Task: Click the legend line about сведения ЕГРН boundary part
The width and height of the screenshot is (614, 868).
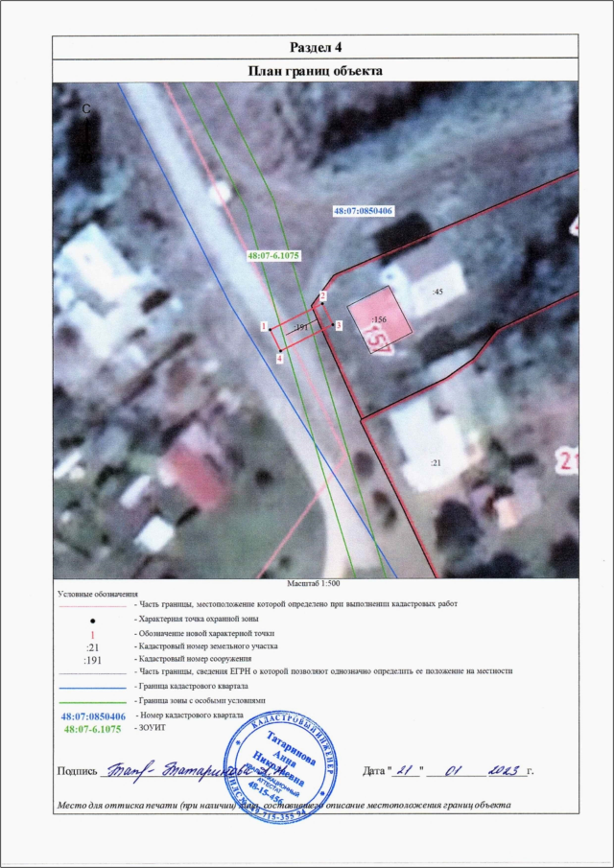Action: pyautogui.click(x=324, y=671)
